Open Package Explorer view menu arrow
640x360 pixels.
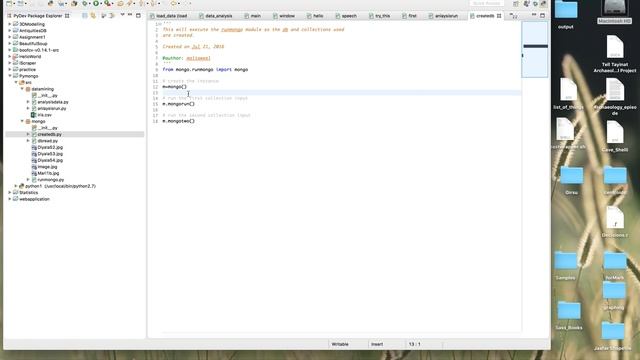[122, 15]
